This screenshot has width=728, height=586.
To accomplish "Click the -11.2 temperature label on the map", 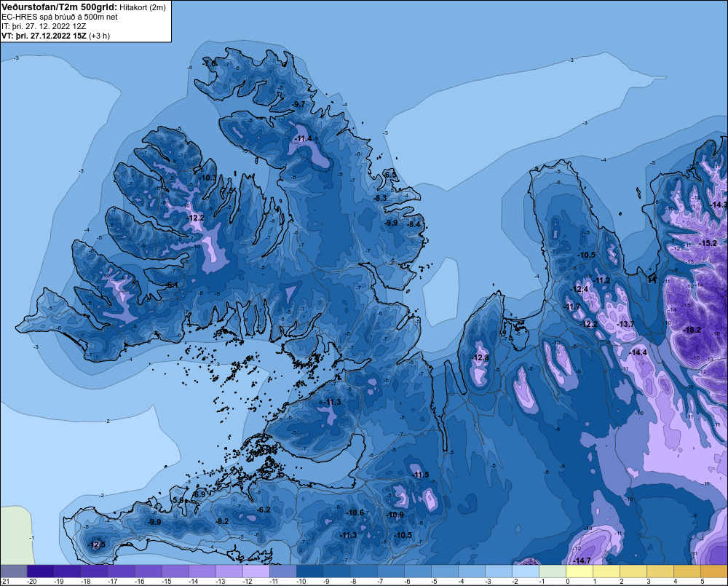I will [602, 280].
